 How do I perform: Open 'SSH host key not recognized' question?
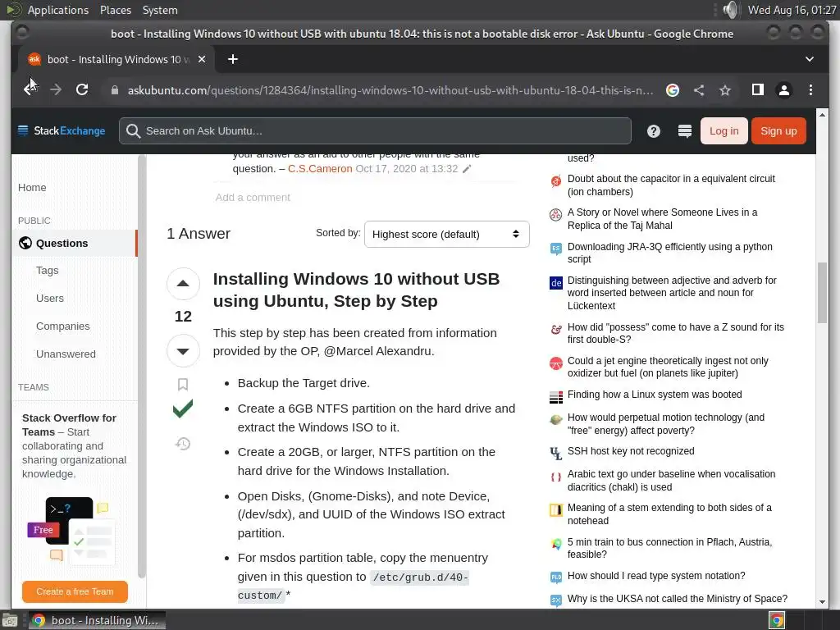[x=631, y=451]
